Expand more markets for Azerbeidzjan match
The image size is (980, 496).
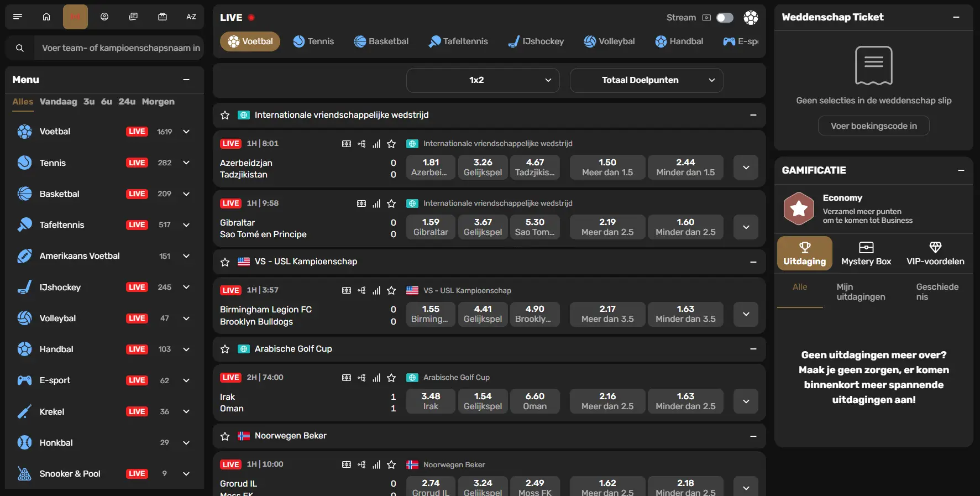[746, 167]
